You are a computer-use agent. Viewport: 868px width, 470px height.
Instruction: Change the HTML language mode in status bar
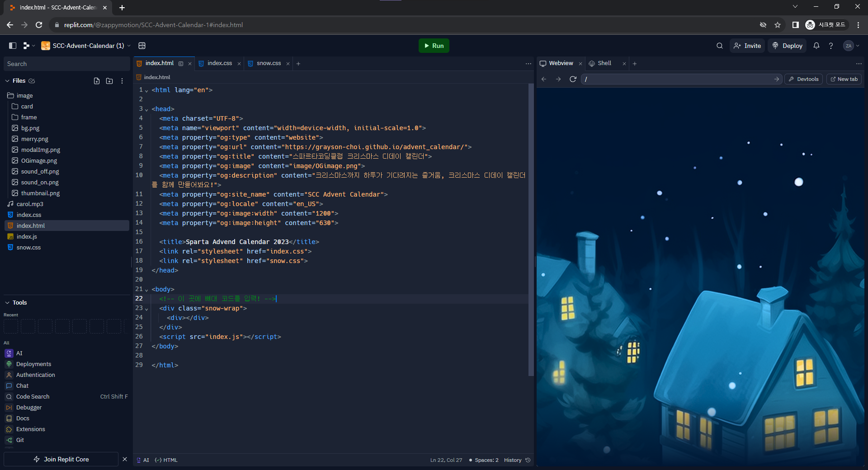point(166,460)
